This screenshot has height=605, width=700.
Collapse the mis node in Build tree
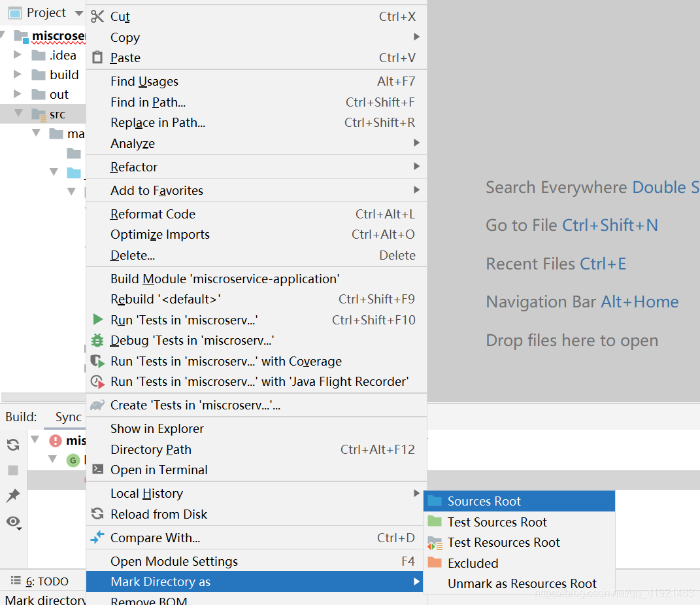35,440
